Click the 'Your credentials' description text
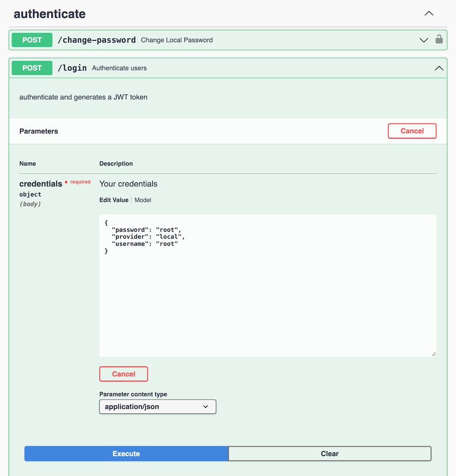The height and width of the screenshot is (476, 456). pos(128,184)
